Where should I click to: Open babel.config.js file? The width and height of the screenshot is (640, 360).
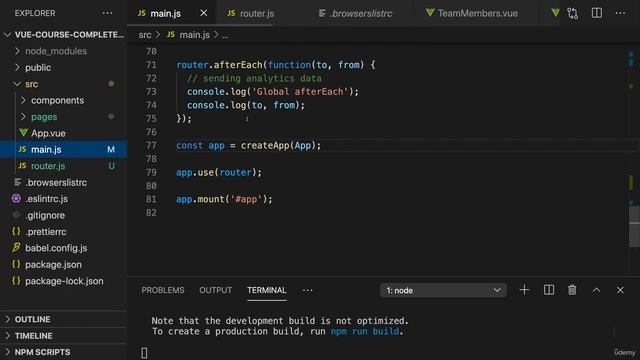coord(64,248)
